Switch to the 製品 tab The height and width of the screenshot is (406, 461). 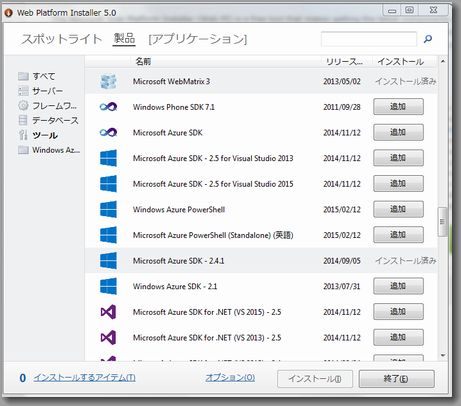pos(124,39)
